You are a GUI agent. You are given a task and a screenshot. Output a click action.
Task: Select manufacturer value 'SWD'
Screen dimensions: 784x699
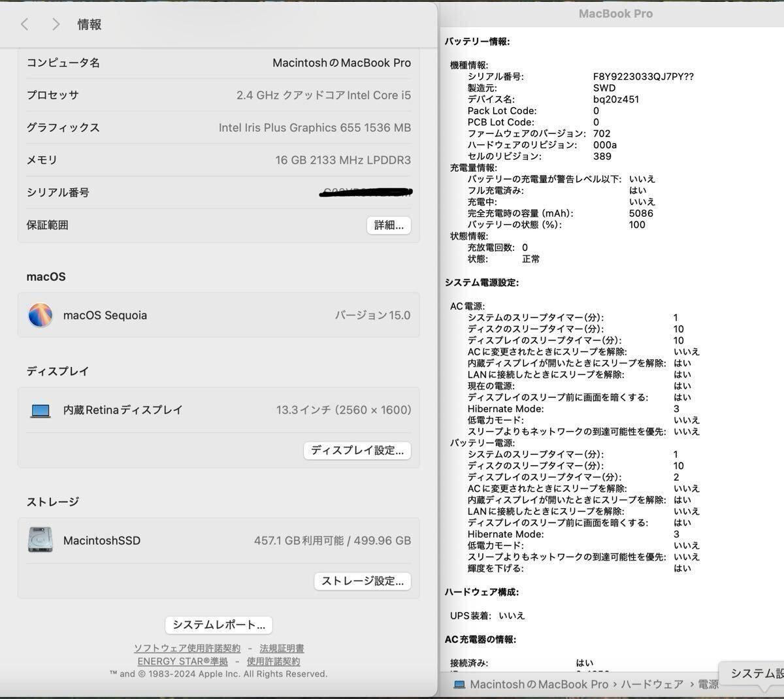(604, 88)
